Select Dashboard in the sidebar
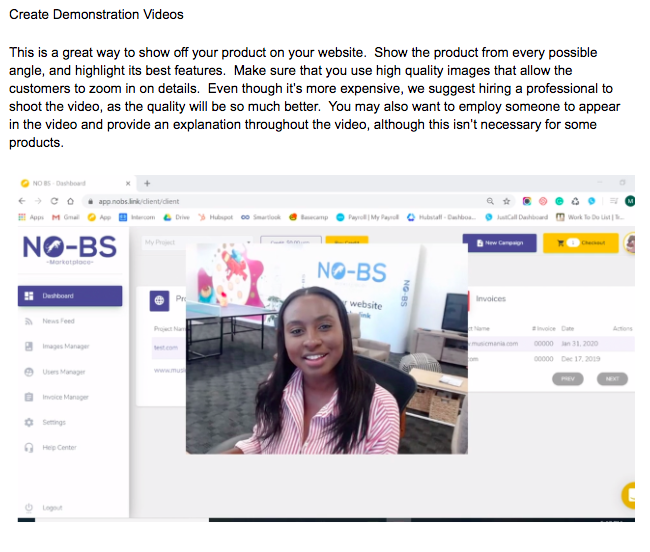Image resolution: width=650 pixels, height=552 pixels. tap(70, 296)
